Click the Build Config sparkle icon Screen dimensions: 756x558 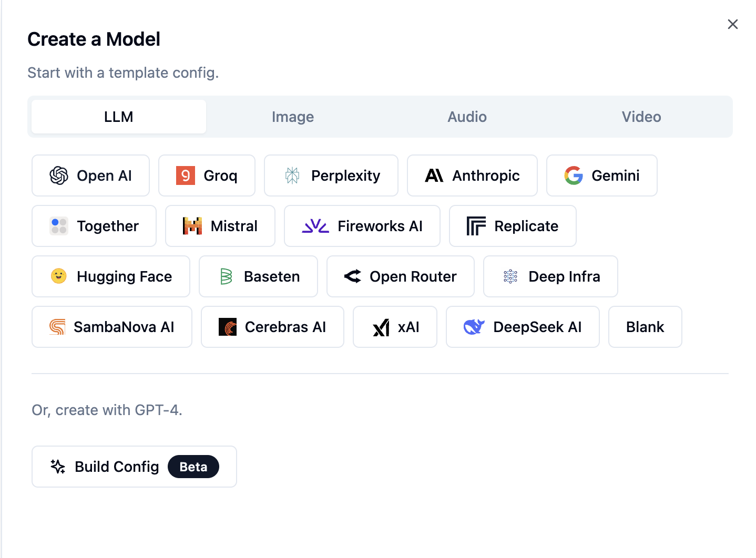click(58, 467)
